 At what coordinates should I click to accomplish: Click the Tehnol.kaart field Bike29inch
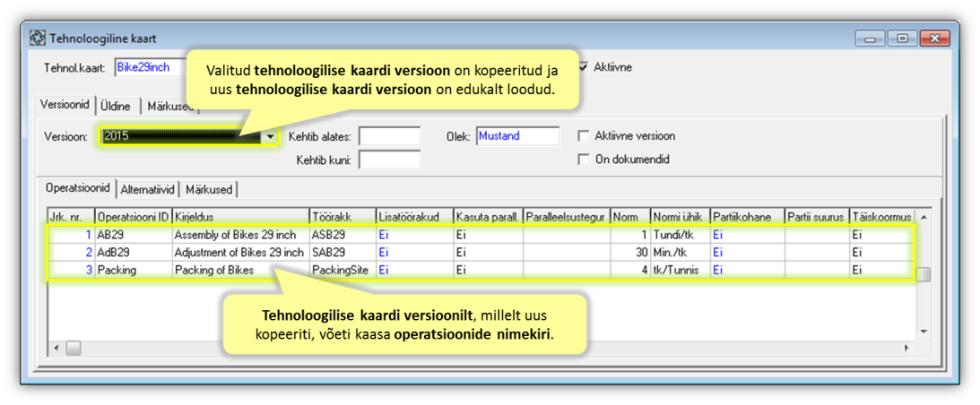click(x=152, y=67)
